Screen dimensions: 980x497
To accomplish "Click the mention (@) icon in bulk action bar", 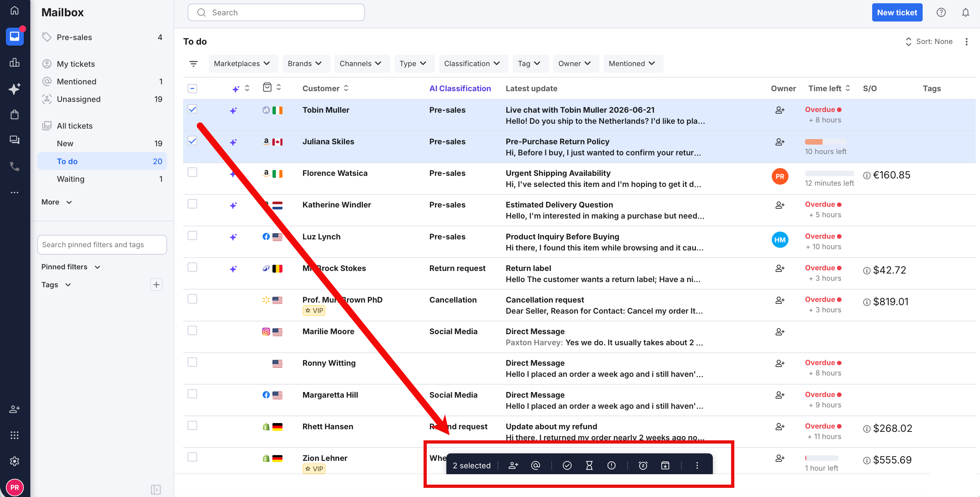I will click(536, 465).
